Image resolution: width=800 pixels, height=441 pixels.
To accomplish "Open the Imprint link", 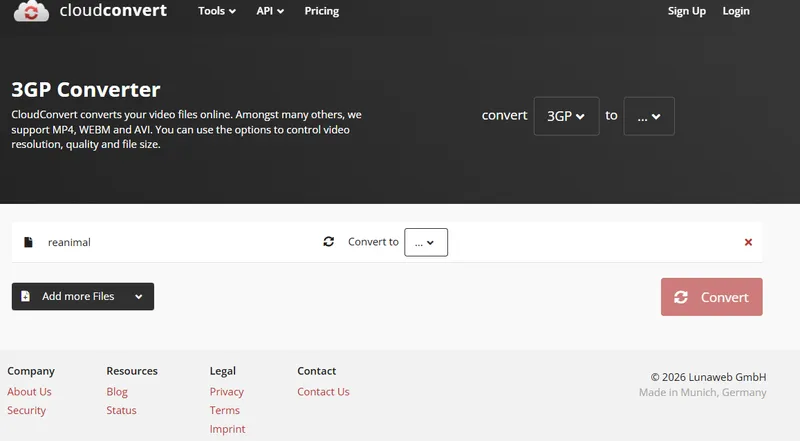I will [x=228, y=429].
